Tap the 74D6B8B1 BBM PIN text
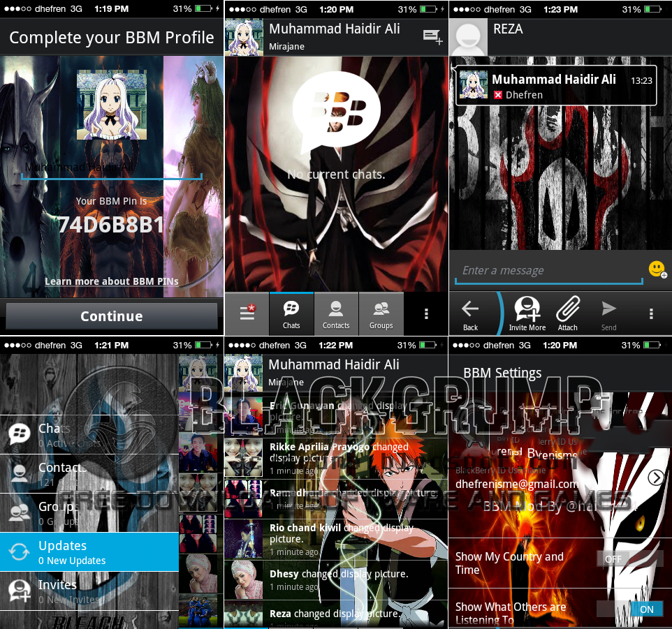The image size is (672, 629). click(112, 225)
